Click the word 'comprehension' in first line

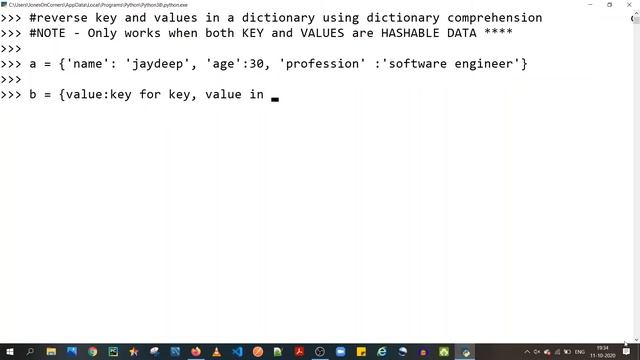[494, 18]
